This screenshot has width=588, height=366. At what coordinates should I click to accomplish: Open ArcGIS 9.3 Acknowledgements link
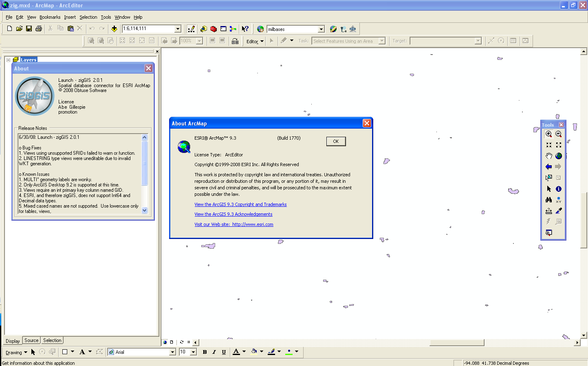click(x=233, y=214)
